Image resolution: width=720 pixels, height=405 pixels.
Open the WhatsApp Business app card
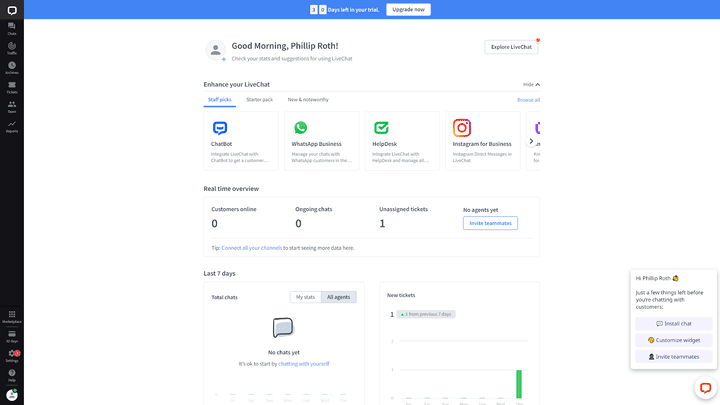click(321, 140)
